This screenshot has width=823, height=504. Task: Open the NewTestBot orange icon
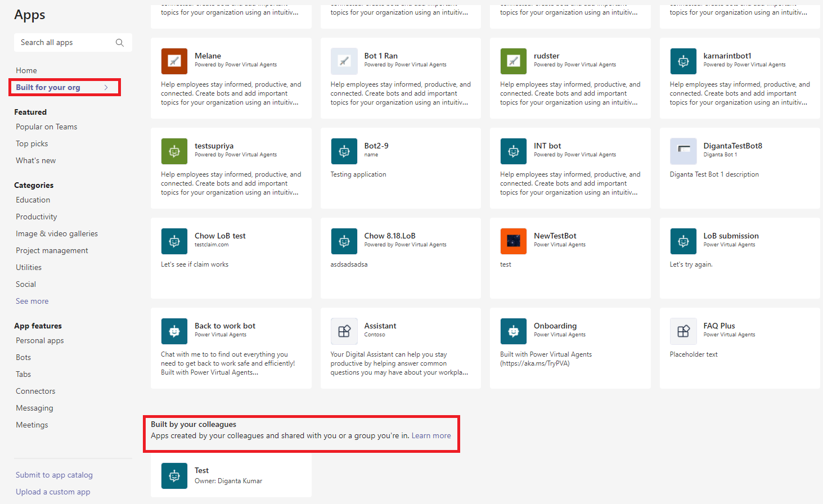coord(514,241)
